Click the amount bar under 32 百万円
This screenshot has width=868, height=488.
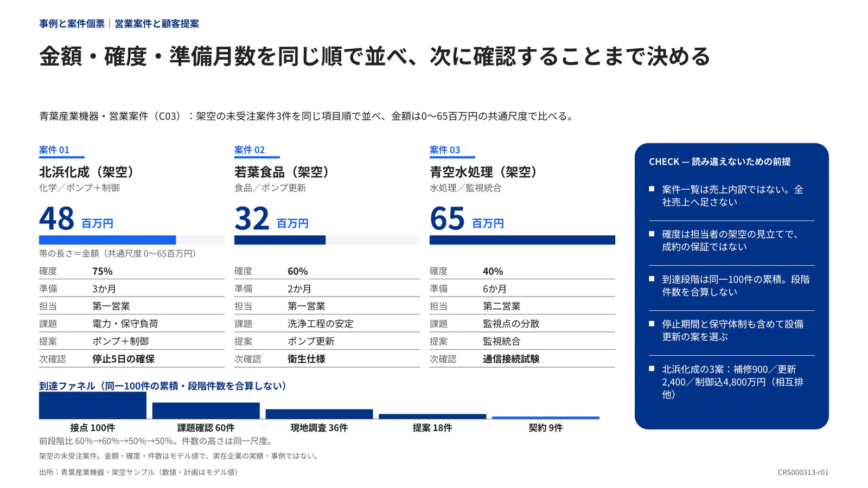coord(327,240)
